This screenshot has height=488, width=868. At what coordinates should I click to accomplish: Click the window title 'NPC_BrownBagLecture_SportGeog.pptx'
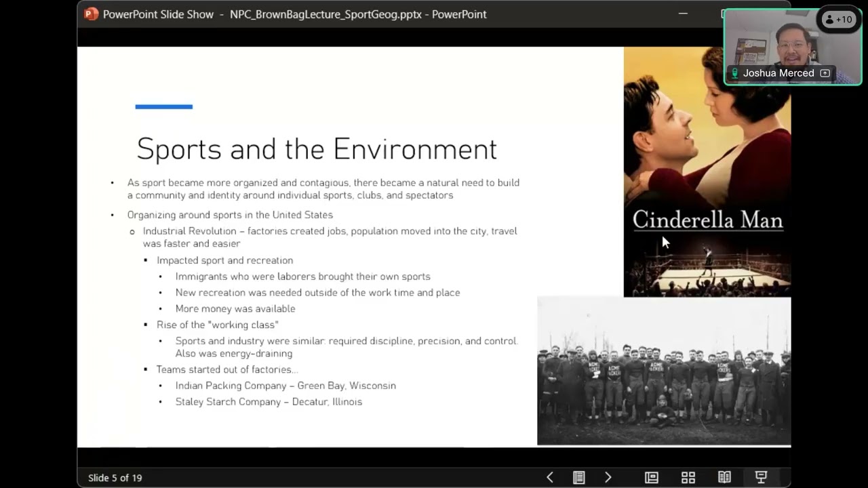tap(327, 14)
